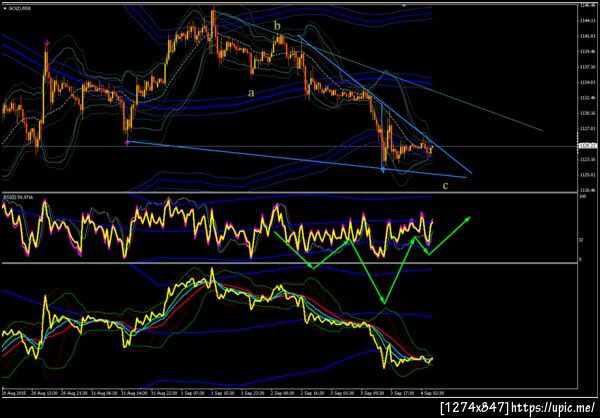Click the 1144.11 price axis label
This screenshot has height=418, width=600.
pos(587,21)
